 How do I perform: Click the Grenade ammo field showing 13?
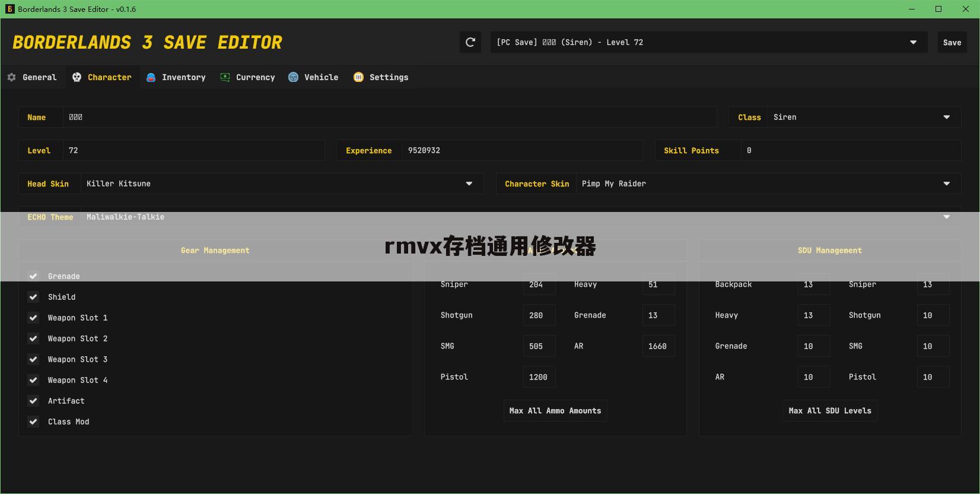(x=658, y=315)
